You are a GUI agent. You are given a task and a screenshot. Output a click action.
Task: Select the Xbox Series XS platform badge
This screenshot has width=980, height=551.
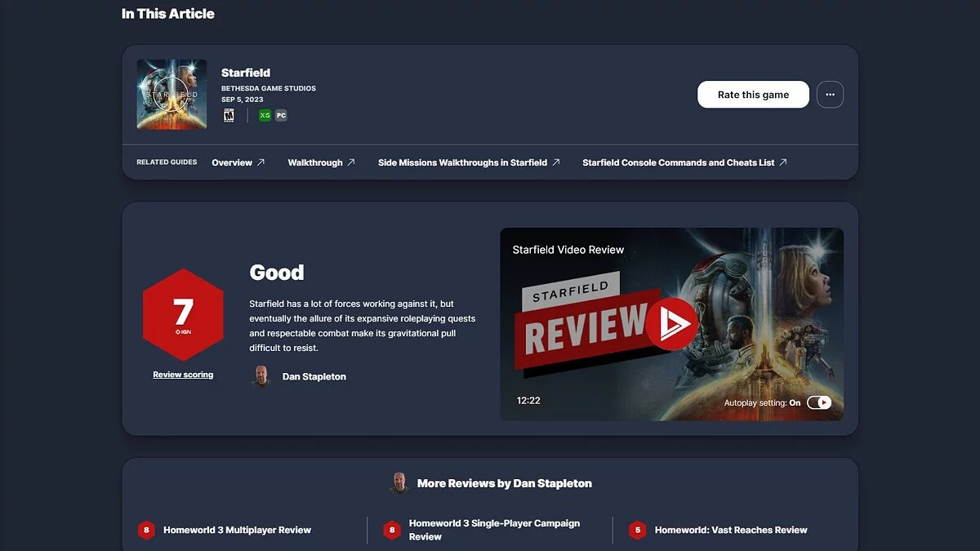click(x=265, y=116)
